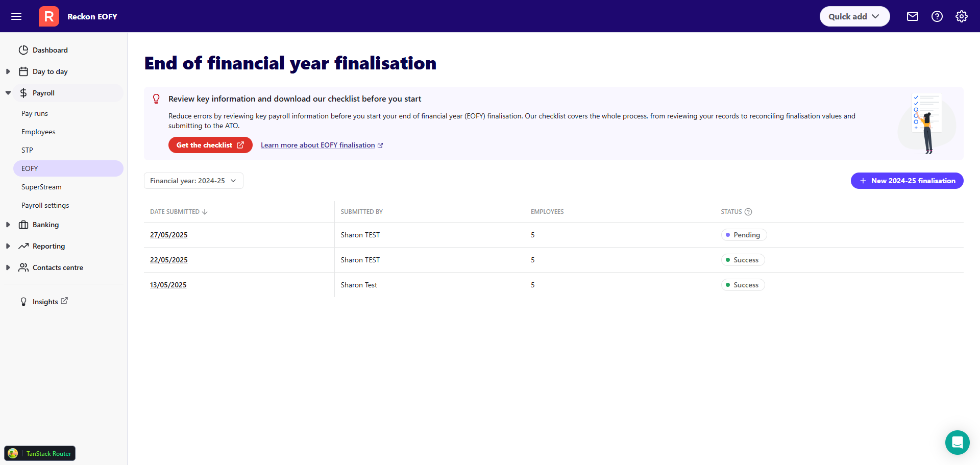
Task: Open the mail inbox icon
Action: click(913, 16)
